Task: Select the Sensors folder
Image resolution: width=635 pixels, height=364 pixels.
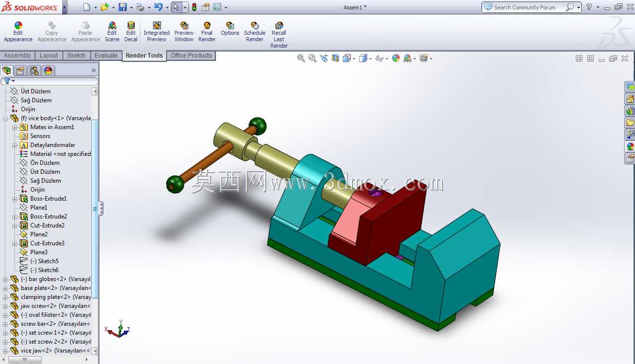Action: pos(40,136)
